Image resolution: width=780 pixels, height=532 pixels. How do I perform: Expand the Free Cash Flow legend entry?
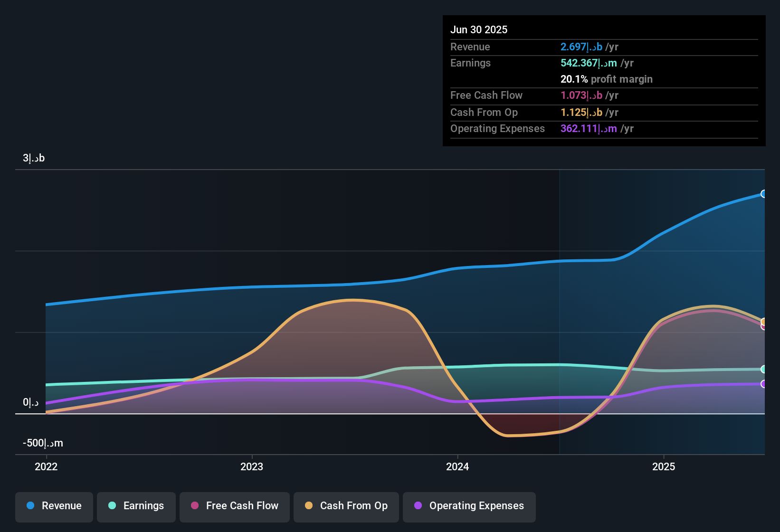[234, 507]
